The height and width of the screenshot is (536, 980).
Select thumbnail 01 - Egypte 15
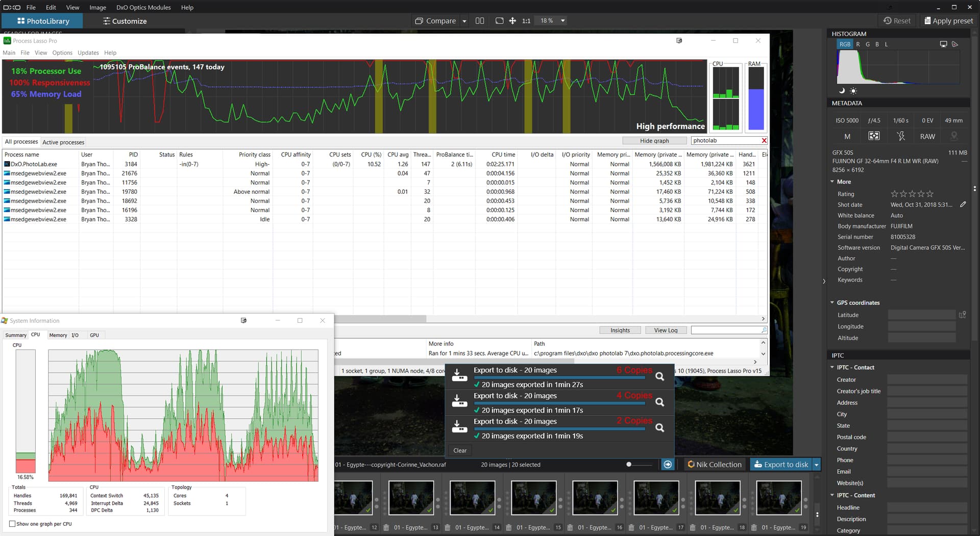tap(533, 498)
